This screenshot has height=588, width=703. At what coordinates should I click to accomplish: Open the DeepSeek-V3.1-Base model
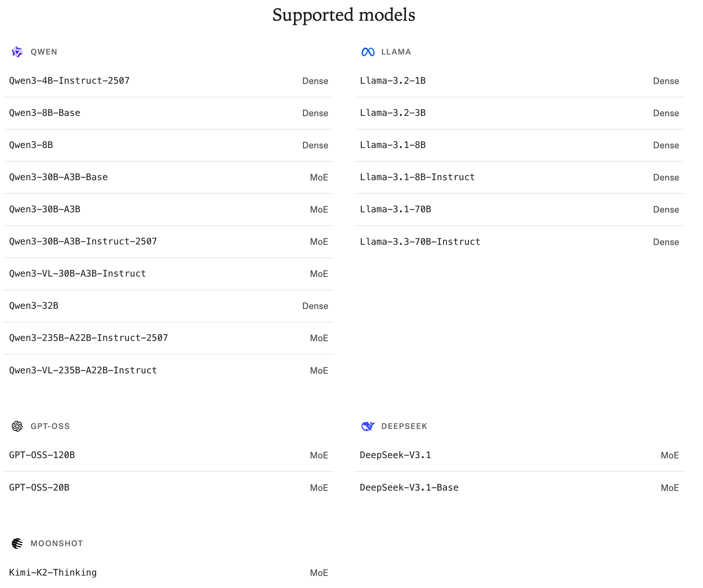[409, 488]
